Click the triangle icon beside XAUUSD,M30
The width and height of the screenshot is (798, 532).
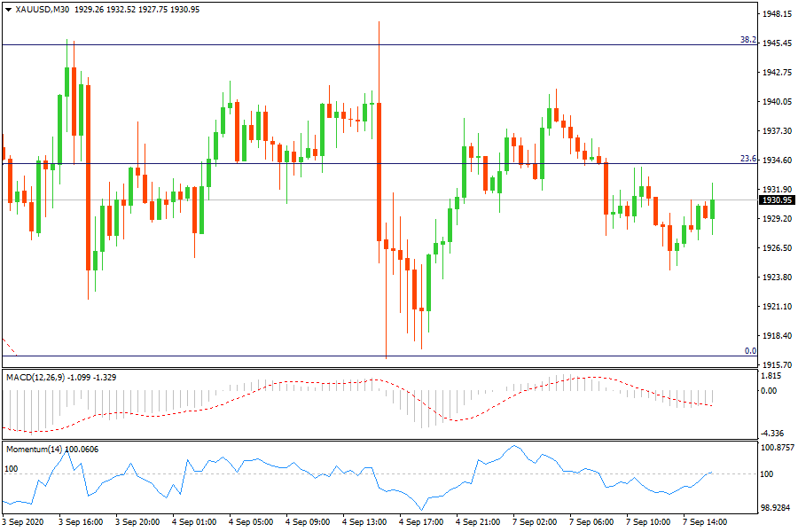pos(8,10)
